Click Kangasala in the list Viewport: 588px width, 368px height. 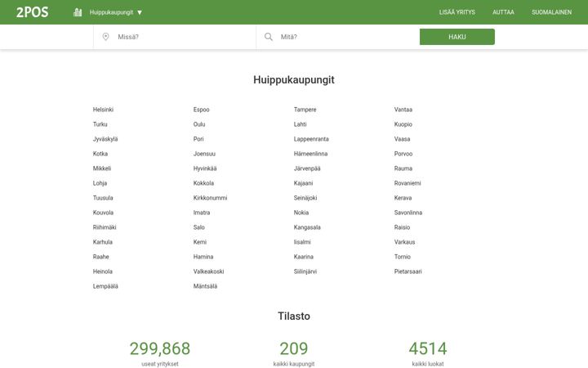307,227
